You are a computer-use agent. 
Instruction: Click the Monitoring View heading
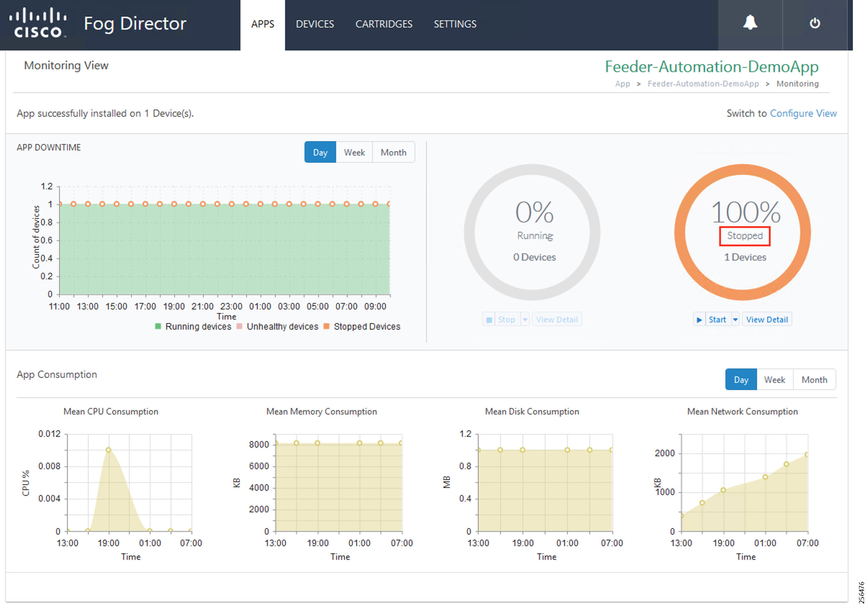click(x=66, y=65)
